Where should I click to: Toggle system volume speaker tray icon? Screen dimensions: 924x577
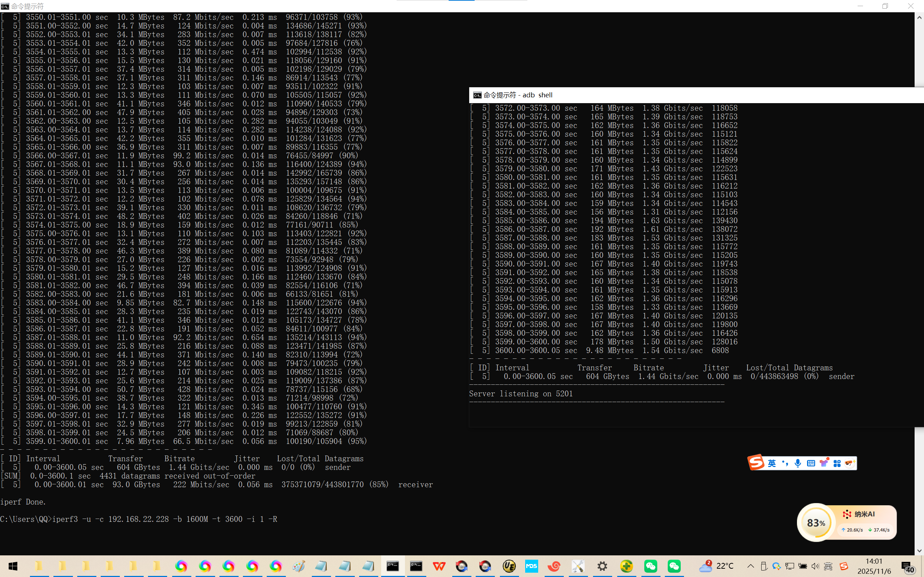pos(815,566)
